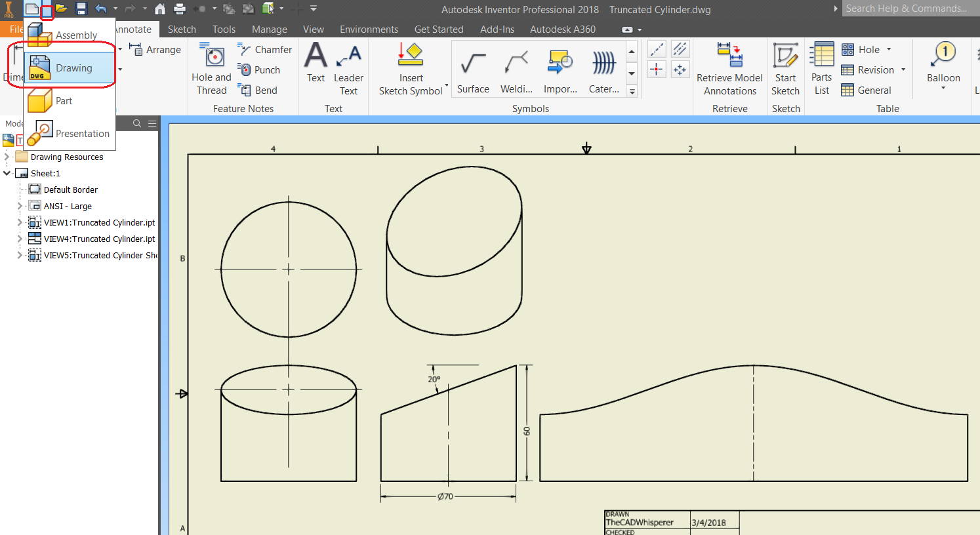Screen dimensions: 980x535
Task: Switch to the Sketch ribbon tab
Action: 182,29
